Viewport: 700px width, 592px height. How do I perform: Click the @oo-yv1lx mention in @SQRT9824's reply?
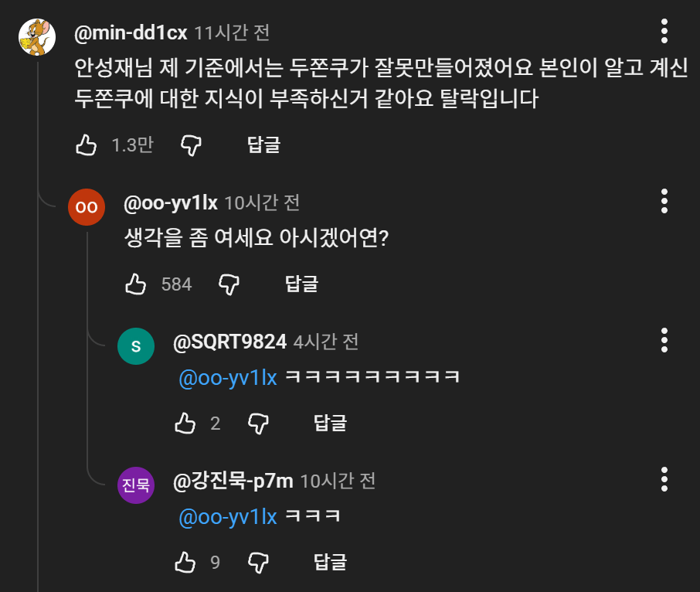(x=227, y=378)
